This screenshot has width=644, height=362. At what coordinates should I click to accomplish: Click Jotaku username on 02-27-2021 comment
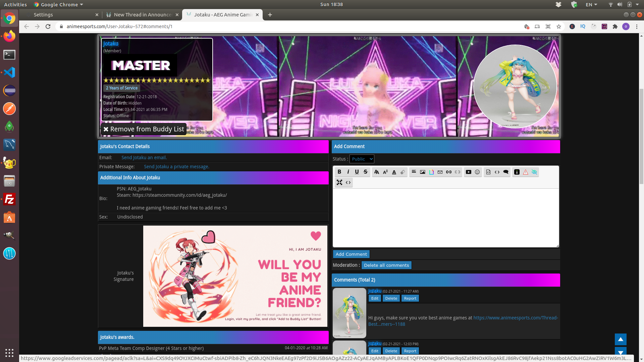coord(375,291)
